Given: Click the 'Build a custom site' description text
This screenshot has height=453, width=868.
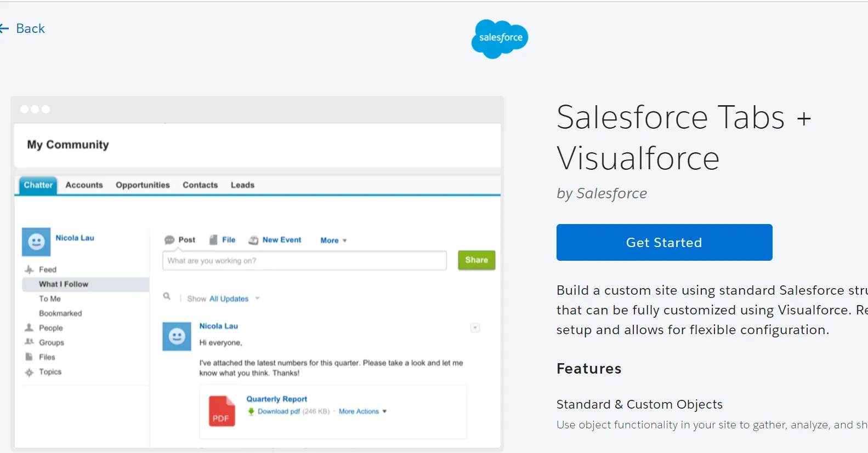Looking at the screenshot, I should pyautogui.click(x=712, y=310).
